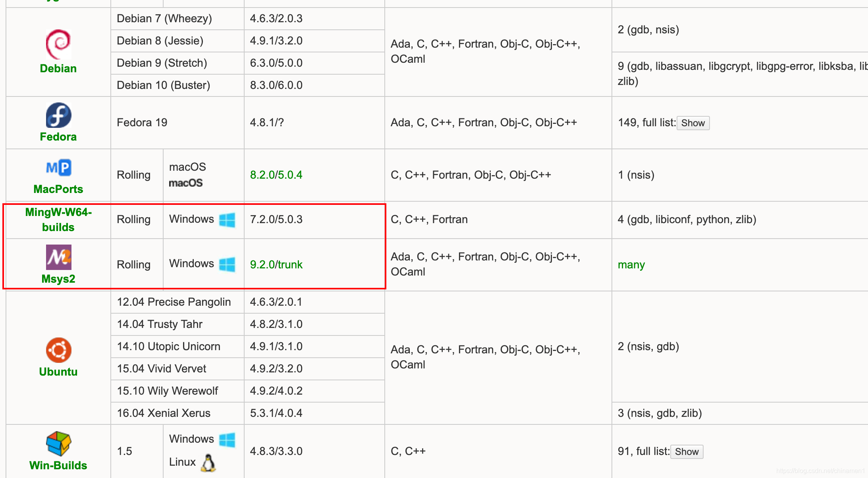
Task: Open the Debian link
Action: (58, 68)
